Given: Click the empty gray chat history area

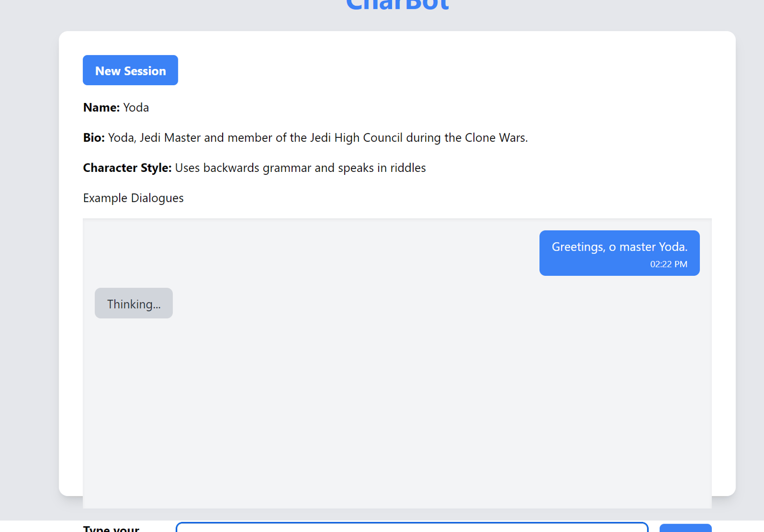Looking at the screenshot, I should click(397, 414).
